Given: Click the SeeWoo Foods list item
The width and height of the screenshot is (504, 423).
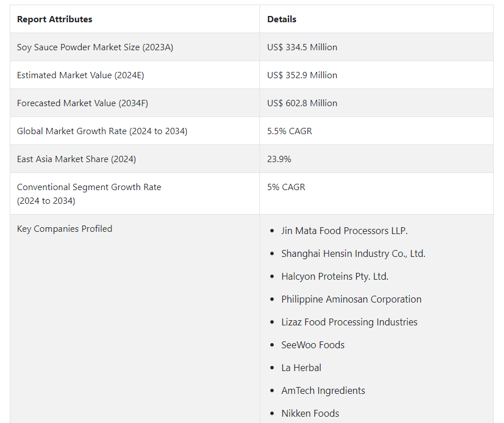Looking at the screenshot, I should [x=313, y=345].
